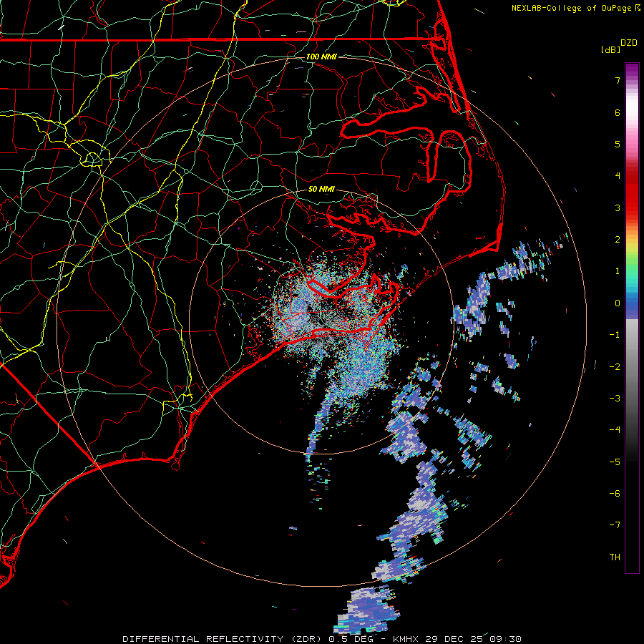Select the "DZD" product label above color scale
The width and height of the screenshot is (644, 644).
[x=629, y=43]
